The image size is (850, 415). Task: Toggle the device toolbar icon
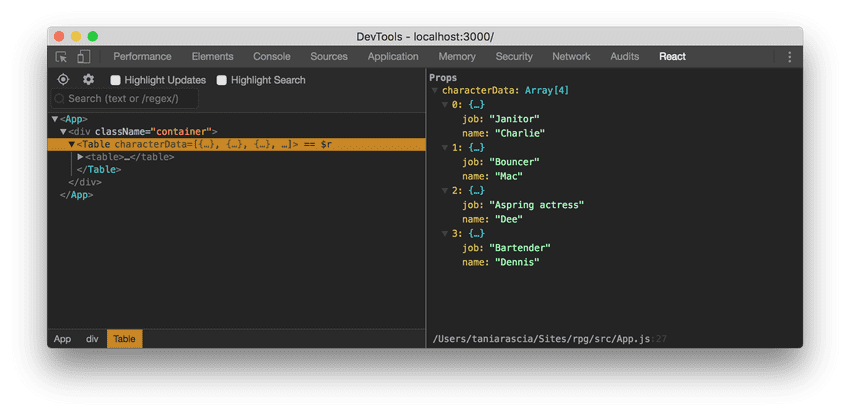coord(84,57)
